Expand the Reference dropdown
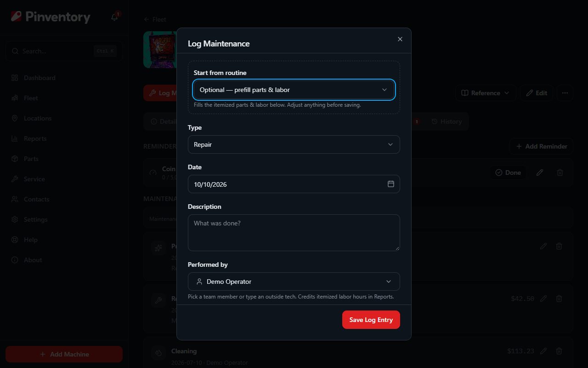The height and width of the screenshot is (368, 588). click(x=486, y=93)
